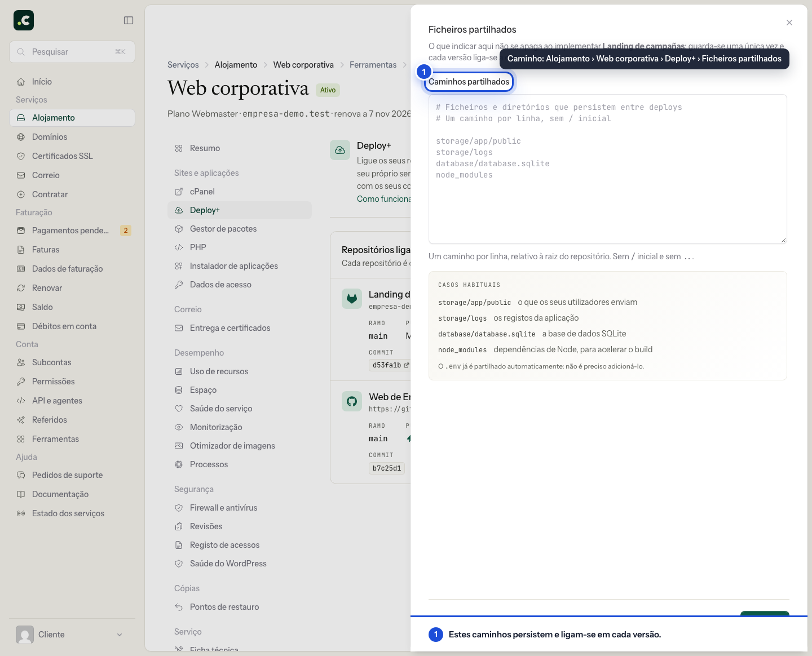Open Pontos de restauro section

click(240, 607)
